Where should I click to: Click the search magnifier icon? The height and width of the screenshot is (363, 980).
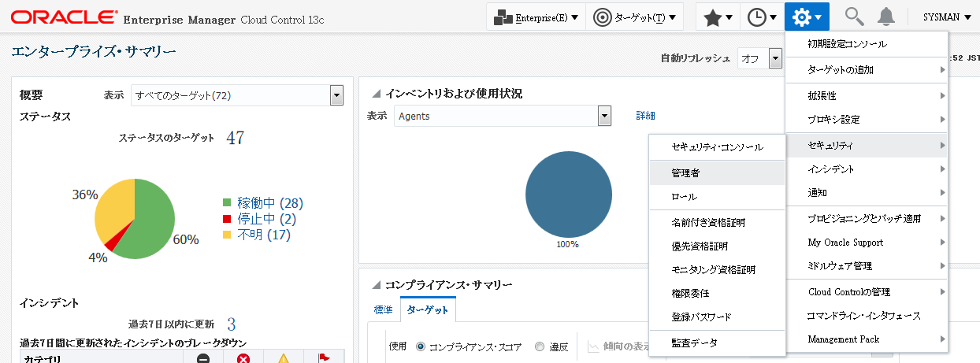point(853,17)
